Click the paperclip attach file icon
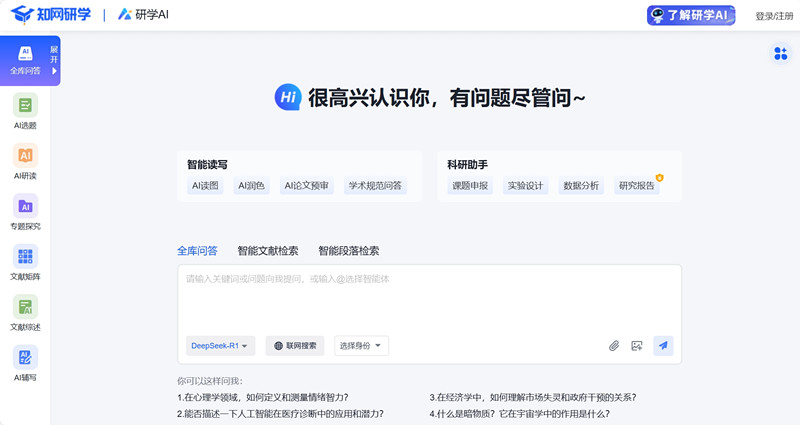This screenshot has width=800, height=425. coord(614,346)
